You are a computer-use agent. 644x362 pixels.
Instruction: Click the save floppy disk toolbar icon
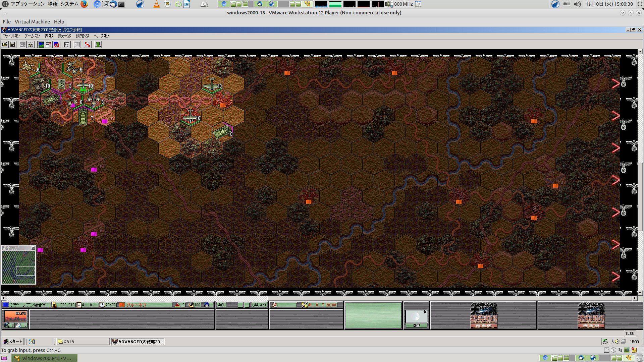[12, 45]
